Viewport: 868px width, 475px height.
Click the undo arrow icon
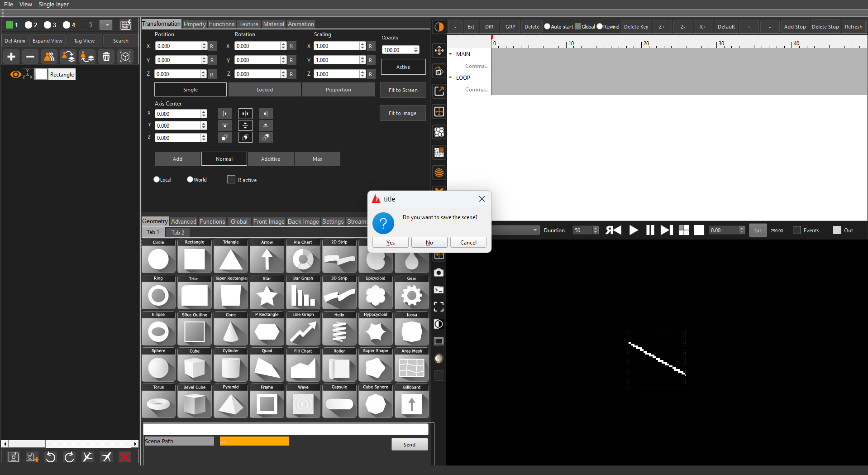[x=51, y=457]
